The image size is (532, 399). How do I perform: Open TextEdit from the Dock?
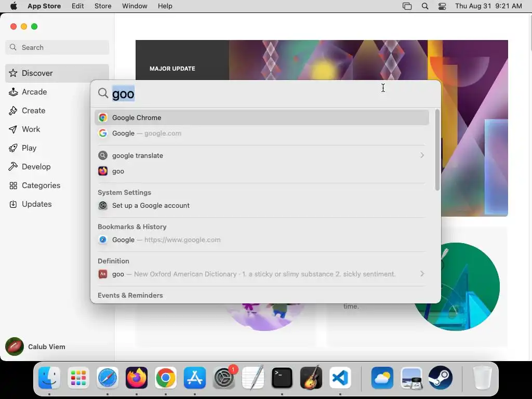pyautogui.click(x=253, y=378)
